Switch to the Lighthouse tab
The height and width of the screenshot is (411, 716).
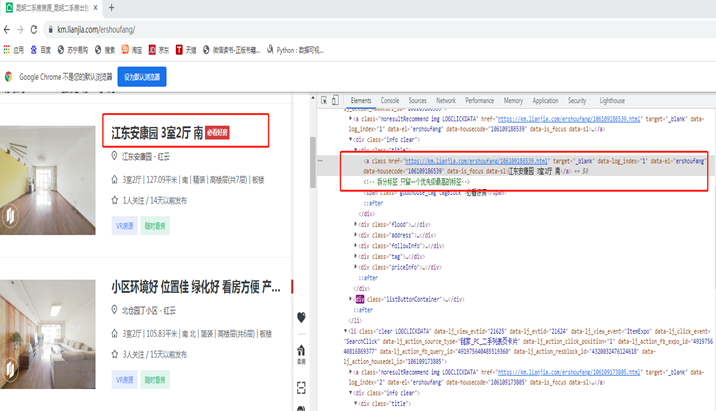612,100
